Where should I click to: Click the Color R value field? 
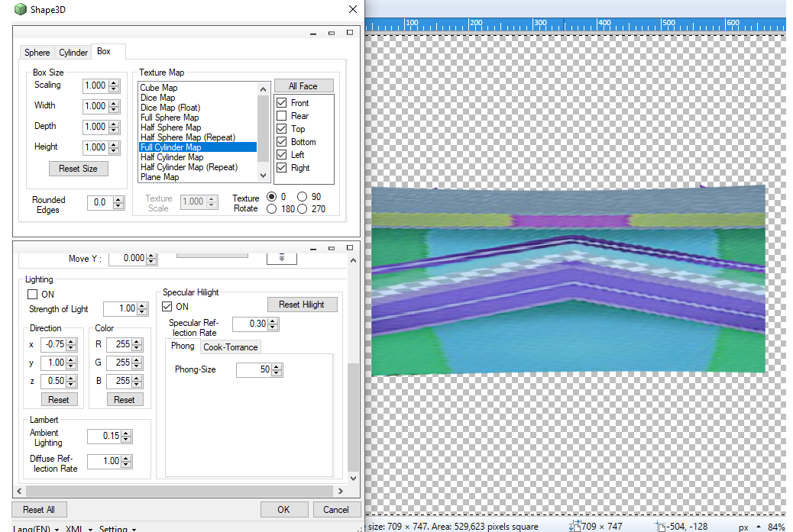click(x=119, y=344)
